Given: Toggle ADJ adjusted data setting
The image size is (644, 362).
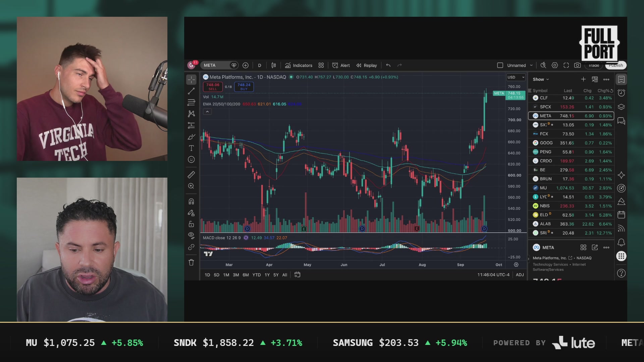Looking at the screenshot, I should click(x=520, y=275).
